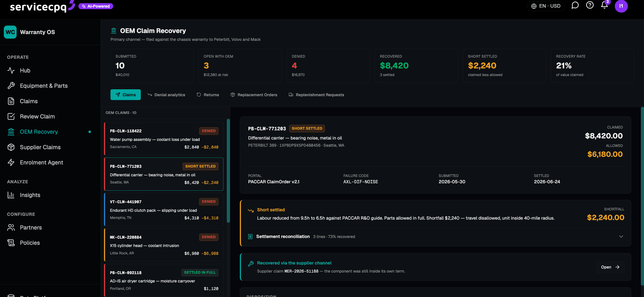Switch to the Denial analytics tab

point(166,95)
